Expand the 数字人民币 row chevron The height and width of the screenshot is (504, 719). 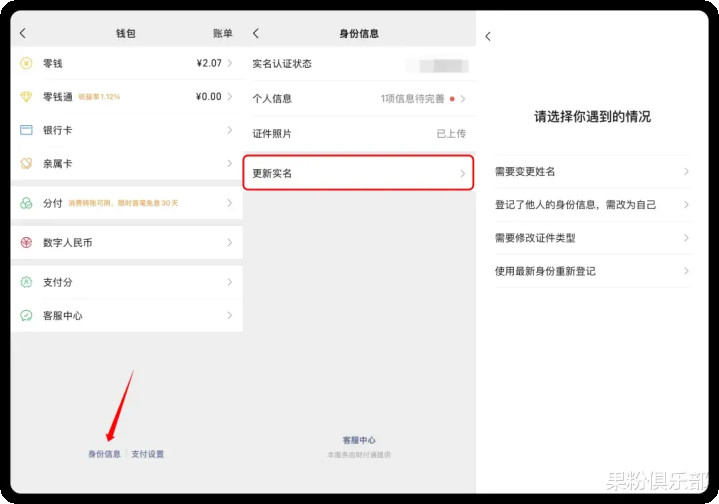[x=230, y=242]
